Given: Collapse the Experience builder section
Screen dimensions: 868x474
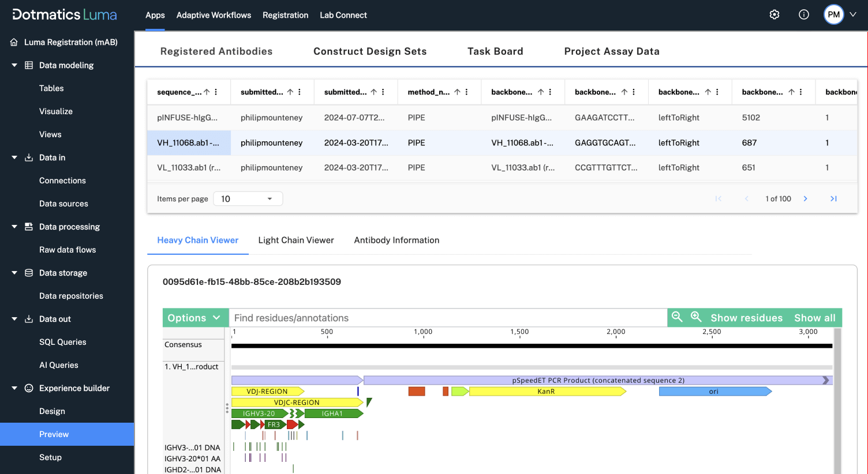Looking at the screenshot, I should tap(14, 388).
